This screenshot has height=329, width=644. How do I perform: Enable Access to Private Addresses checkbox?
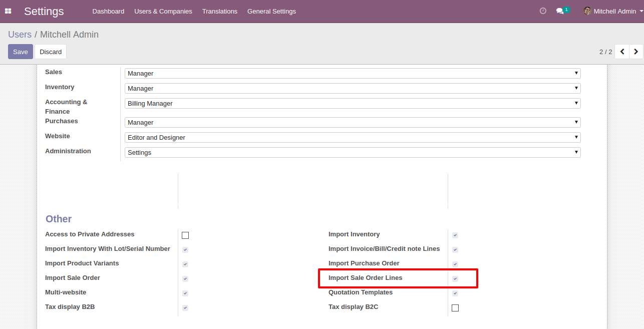pos(185,235)
